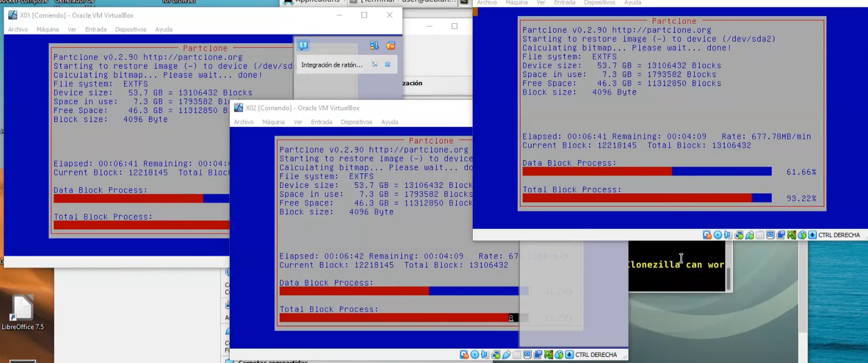Image resolution: width=868 pixels, height=363 pixels.
Task: Open Ver menu in X02 window
Action: pyautogui.click(x=298, y=122)
